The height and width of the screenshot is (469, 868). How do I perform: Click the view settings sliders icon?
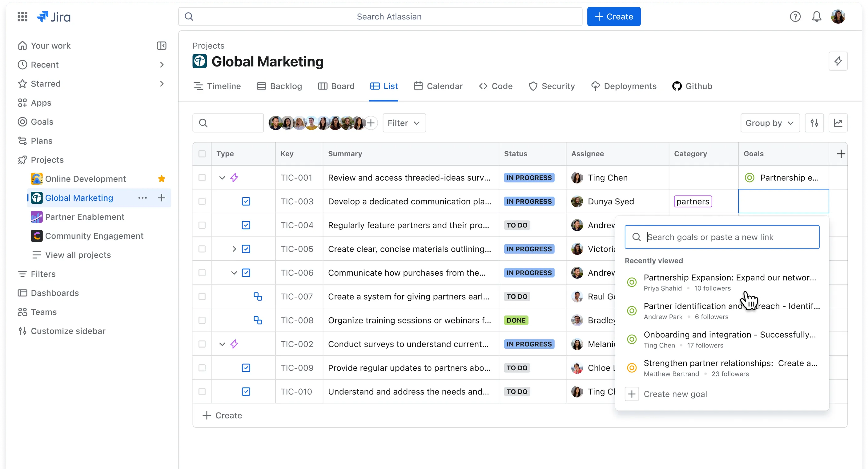click(x=814, y=123)
